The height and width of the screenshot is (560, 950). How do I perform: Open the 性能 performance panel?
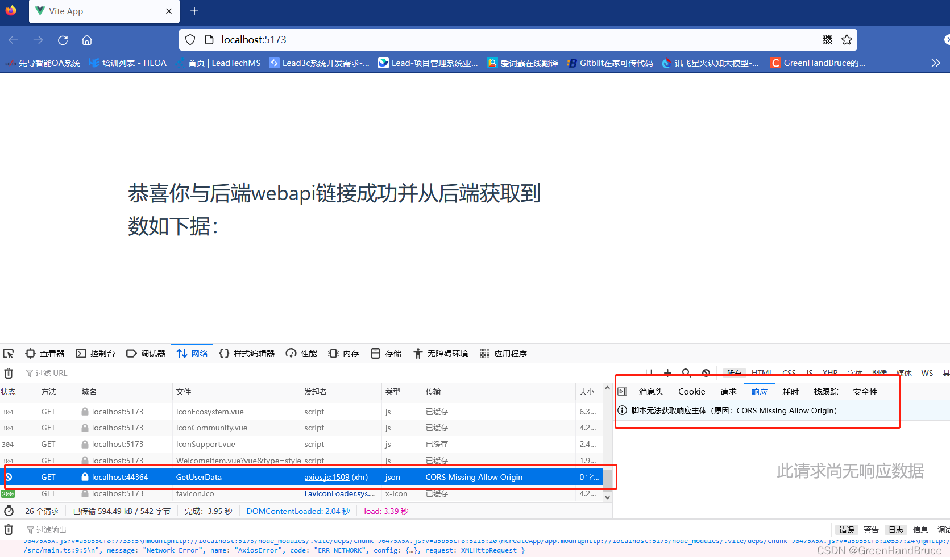301,354
